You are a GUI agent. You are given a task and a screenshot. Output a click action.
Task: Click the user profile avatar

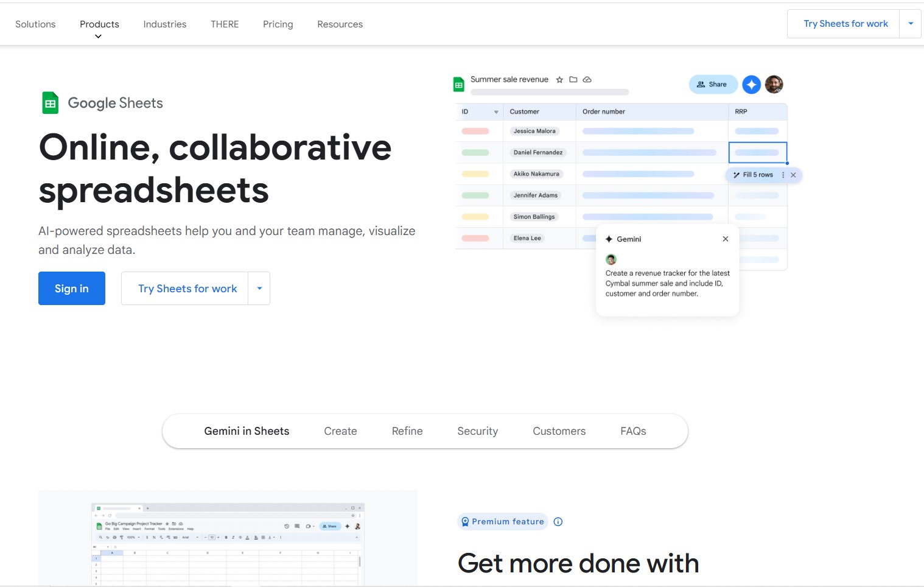[774, 85]
